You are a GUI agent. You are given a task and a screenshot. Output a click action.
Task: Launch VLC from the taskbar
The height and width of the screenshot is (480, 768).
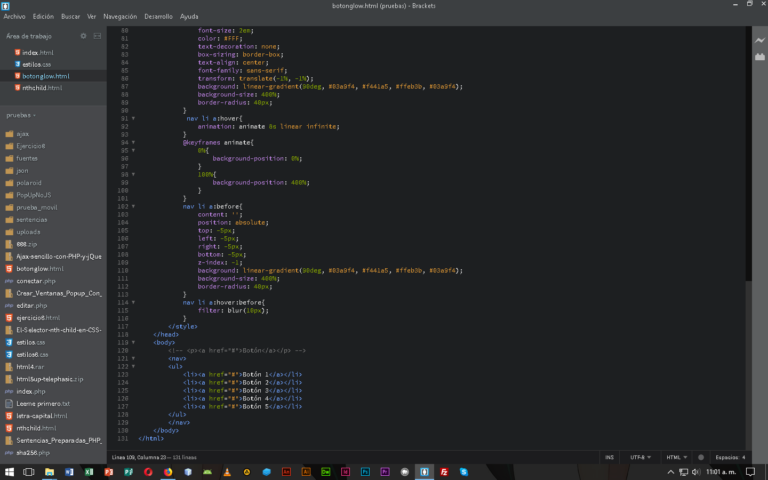(x=227, y=470)
